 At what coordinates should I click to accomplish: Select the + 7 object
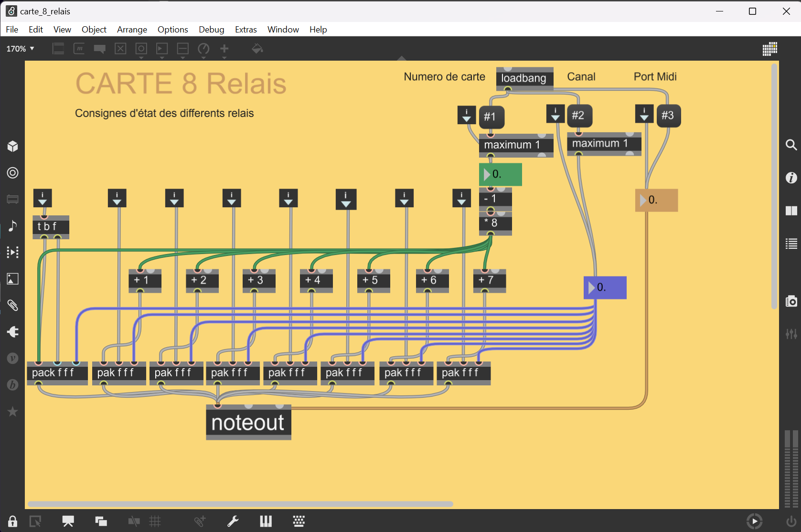pos(489,280)
